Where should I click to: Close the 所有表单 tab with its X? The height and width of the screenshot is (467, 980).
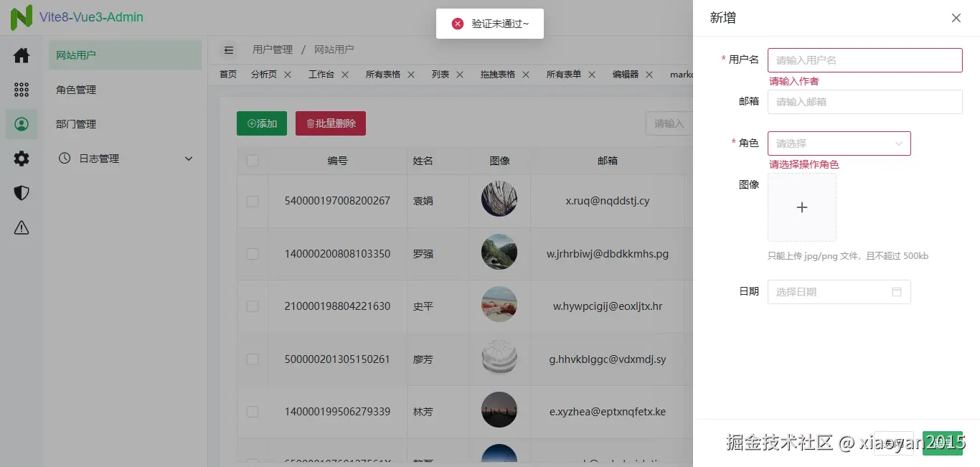click(x=592, y=75)
